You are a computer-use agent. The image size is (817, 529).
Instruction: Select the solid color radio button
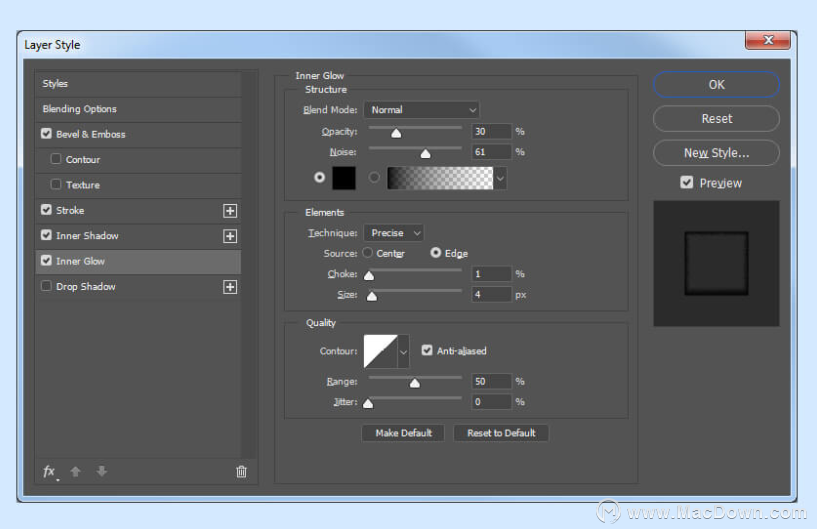click(x=319, y=178)
